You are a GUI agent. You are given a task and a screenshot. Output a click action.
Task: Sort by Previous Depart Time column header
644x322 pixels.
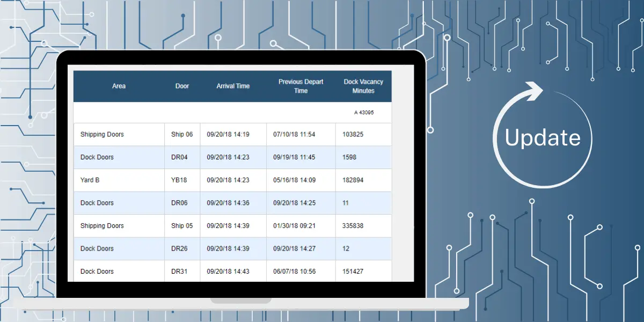click(301, 86)
